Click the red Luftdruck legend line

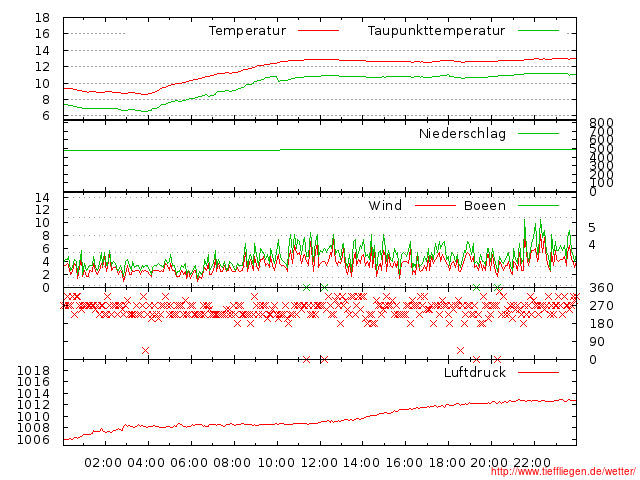click(x=538, y=372)
